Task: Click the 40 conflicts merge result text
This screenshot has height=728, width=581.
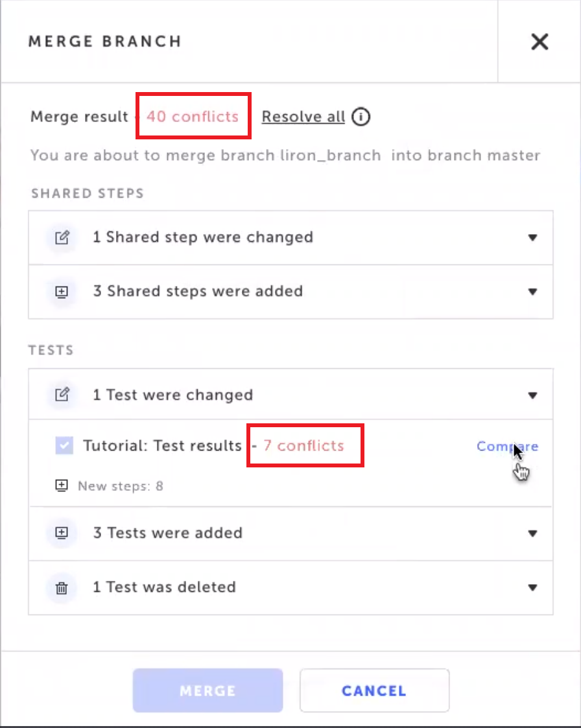Action: click(193, 117)
